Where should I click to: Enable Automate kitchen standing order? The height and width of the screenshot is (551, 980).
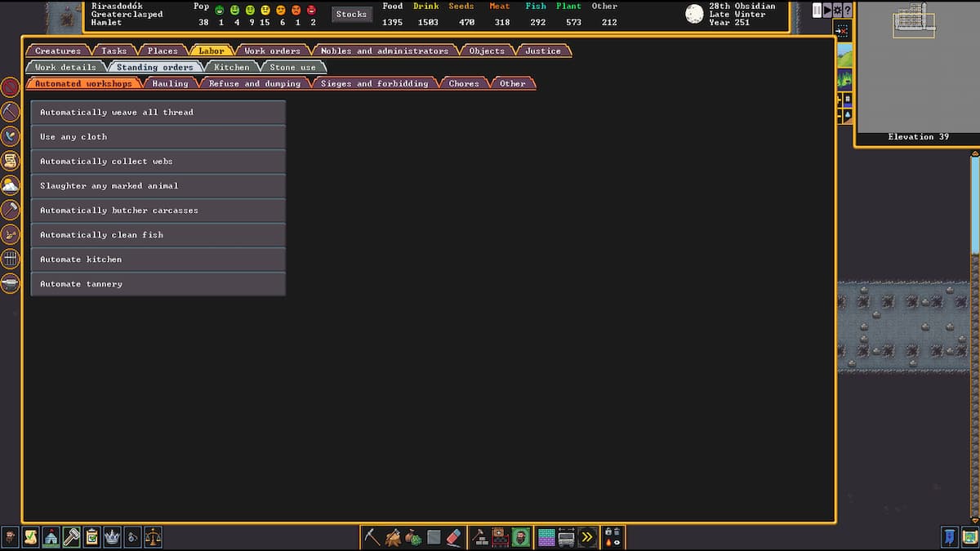coord(158,259)
